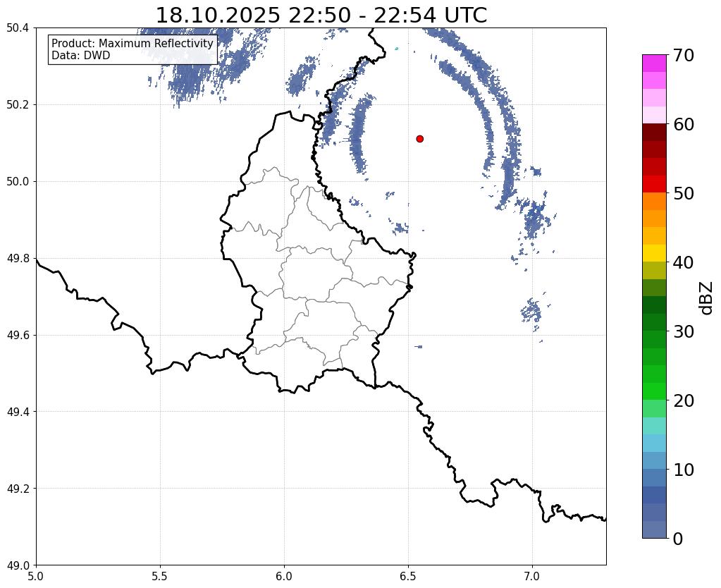
Task: Click the 49.0 latitude axis label
Action: (18, 565)
